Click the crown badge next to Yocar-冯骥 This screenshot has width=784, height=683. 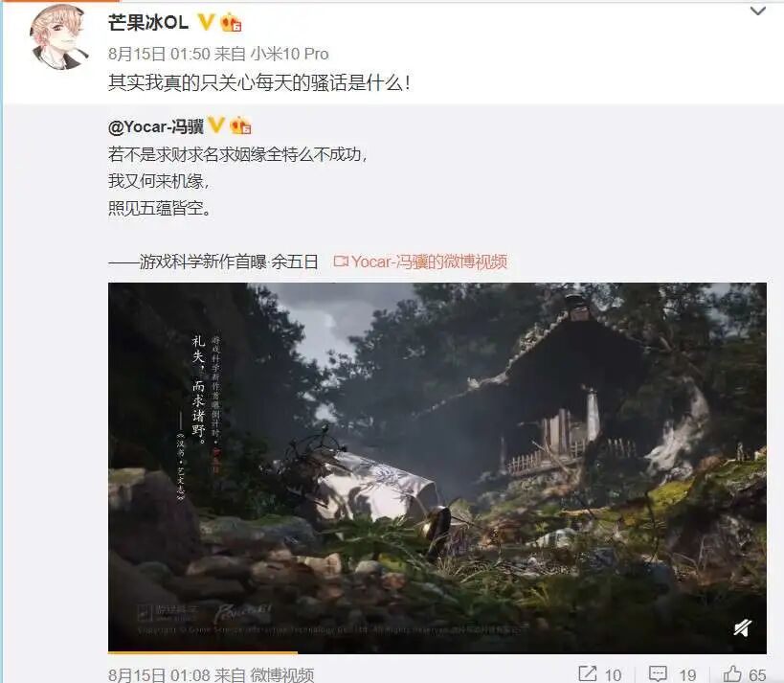[240, 125]
